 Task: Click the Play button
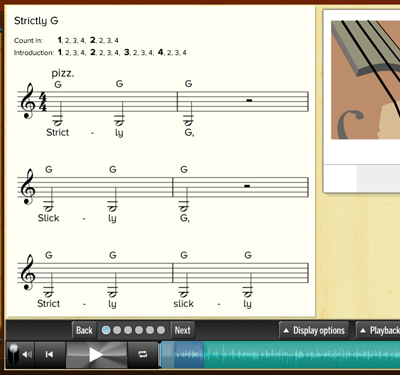coord(96,354)
